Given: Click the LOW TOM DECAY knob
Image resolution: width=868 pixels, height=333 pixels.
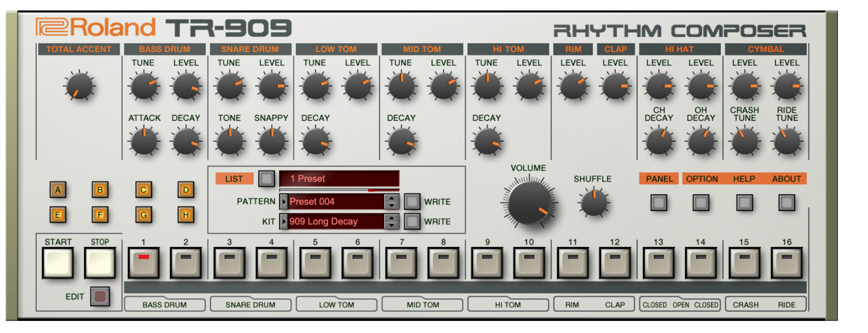Looking at the screenshot, I should [315, 141].
